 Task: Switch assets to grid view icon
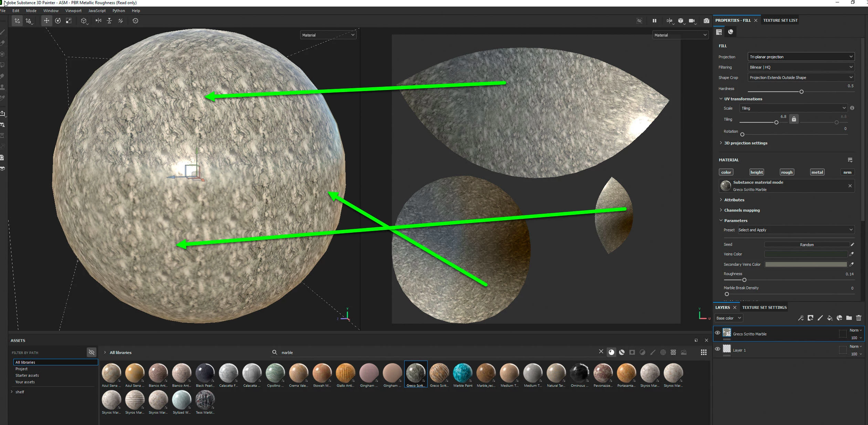tap(703, 352)
